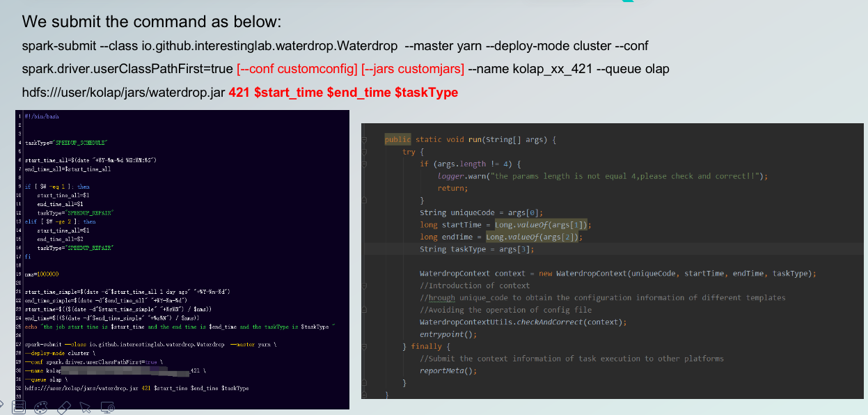Collapse the try block fold marker

(364, 152)
